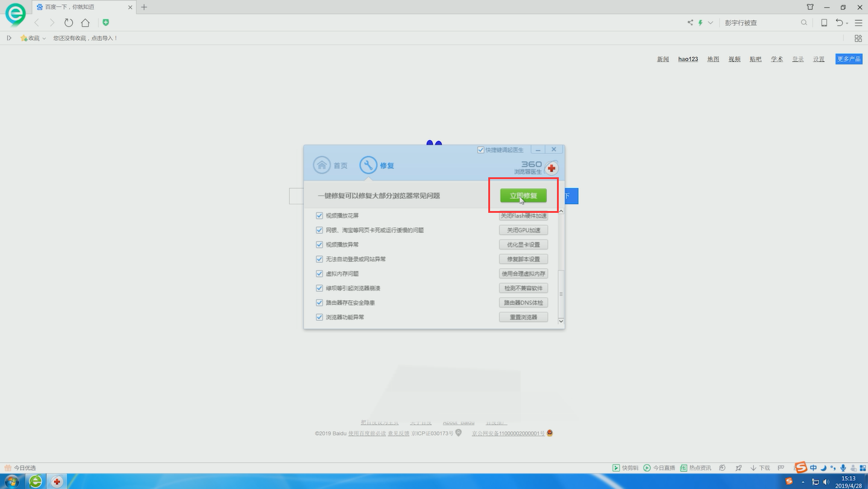This screenshot has width=868, height=489.
Task: Open the hamburger main menu
Action: pos(858,23)
